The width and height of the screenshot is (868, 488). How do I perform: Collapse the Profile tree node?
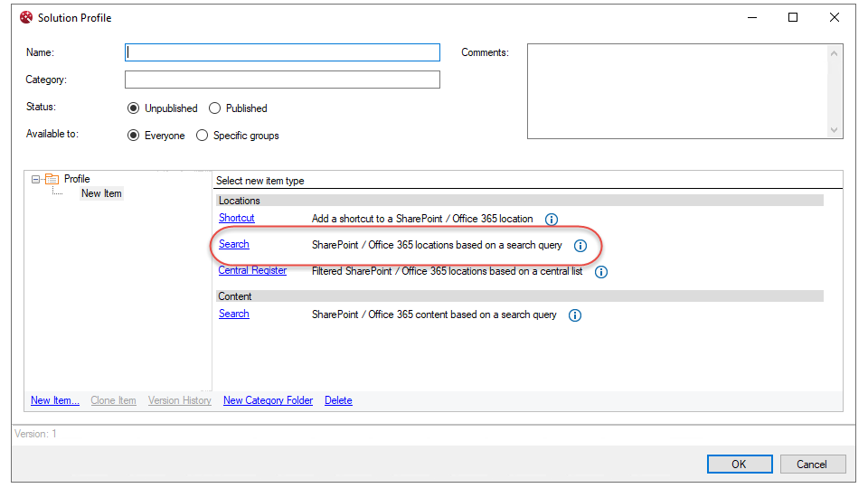click(x=36, y=179)
